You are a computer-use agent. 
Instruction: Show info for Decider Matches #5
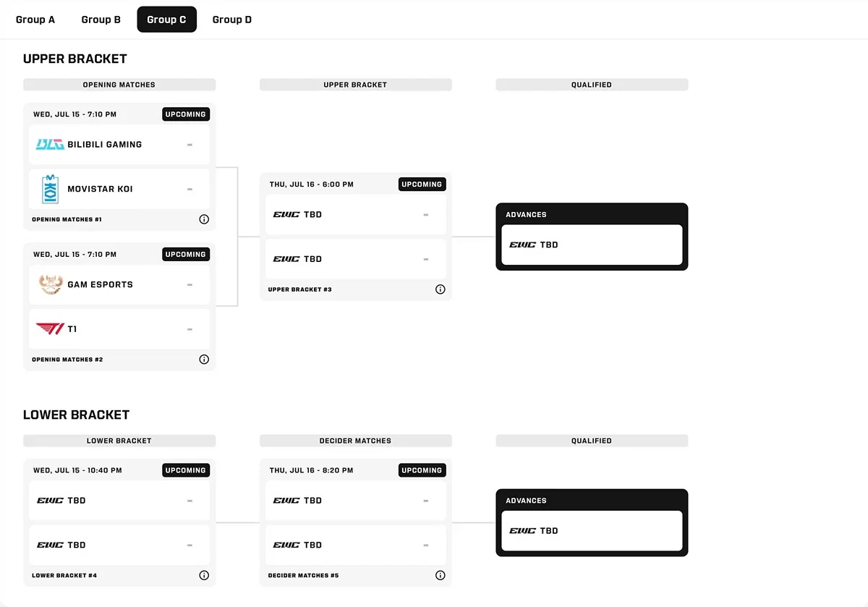click(x=441, y=576)
